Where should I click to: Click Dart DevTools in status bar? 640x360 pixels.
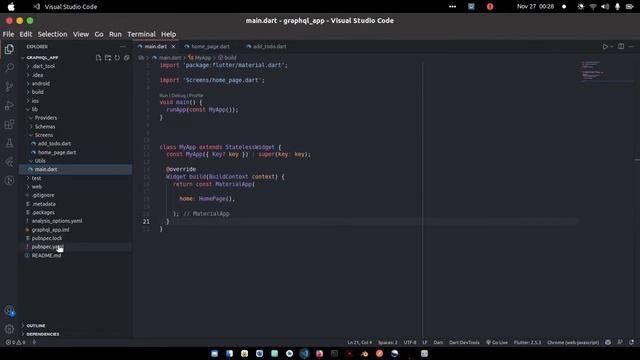[464, 342]
